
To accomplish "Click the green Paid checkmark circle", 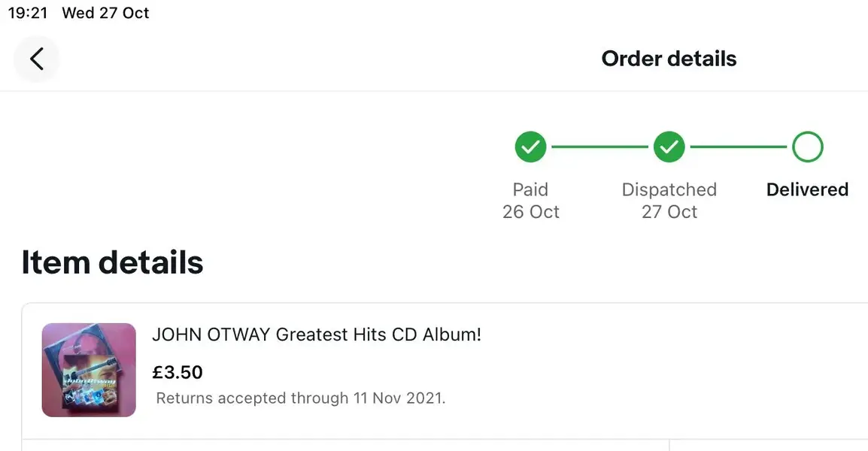I will coord(530,147).
